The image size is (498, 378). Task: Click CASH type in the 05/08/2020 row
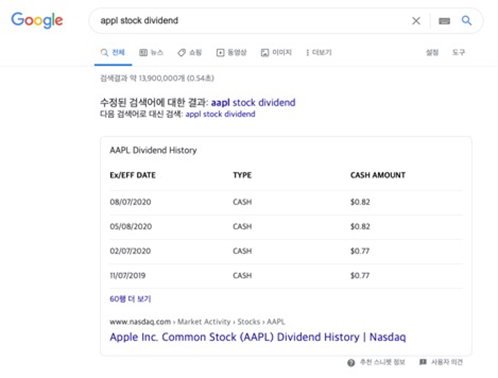coord(242,227)
